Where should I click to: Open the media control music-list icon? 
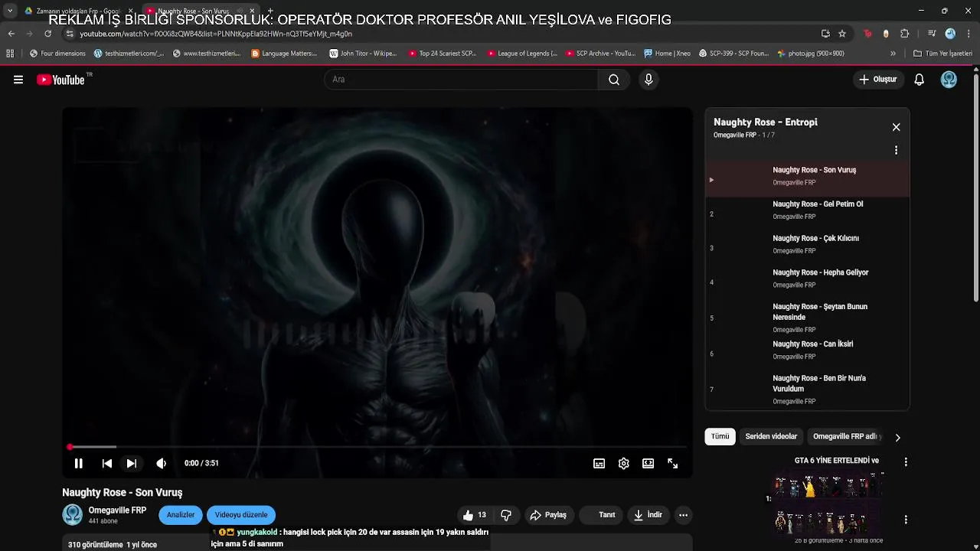932,34
